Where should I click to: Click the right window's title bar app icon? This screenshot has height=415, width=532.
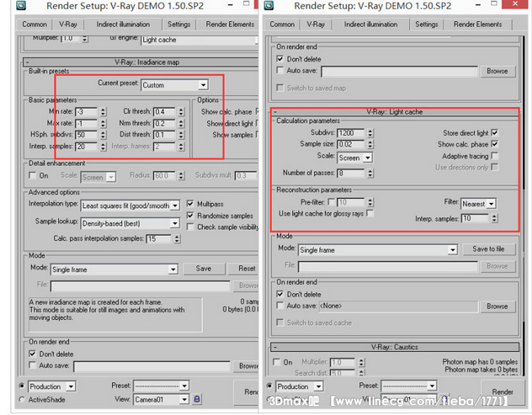click(268, 5)
